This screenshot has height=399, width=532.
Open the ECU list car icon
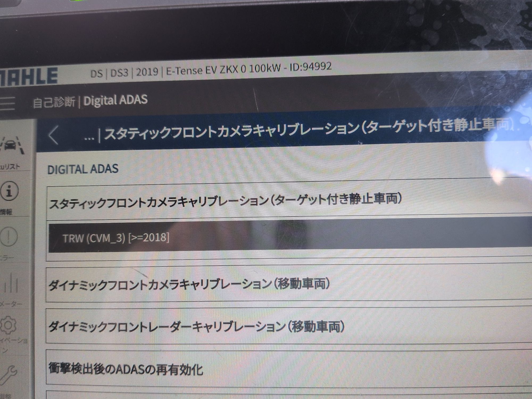12,145
